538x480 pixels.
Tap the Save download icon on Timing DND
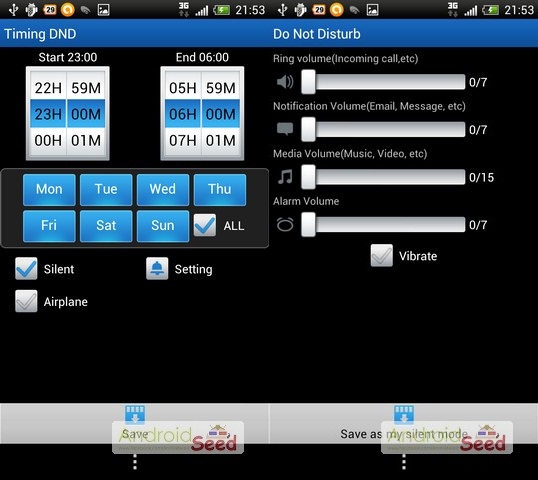(x=135, y=415)
